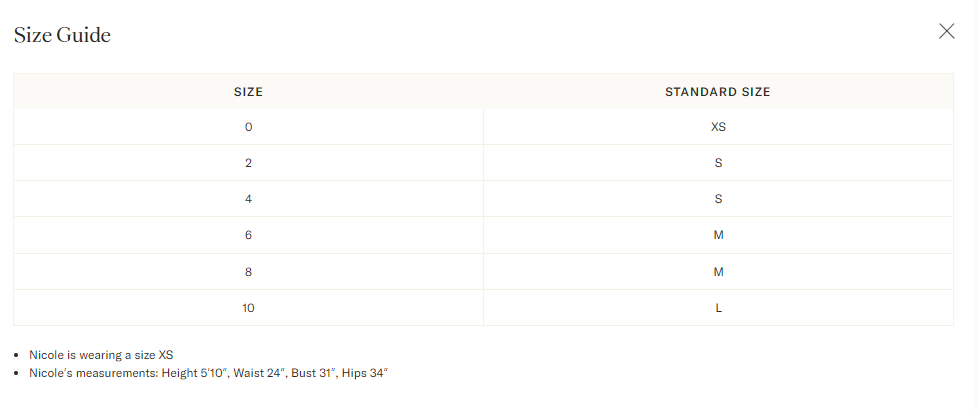Select the M cell beside size 8
Viewport: 977px width, 412px height.
(x=718, y=272)
